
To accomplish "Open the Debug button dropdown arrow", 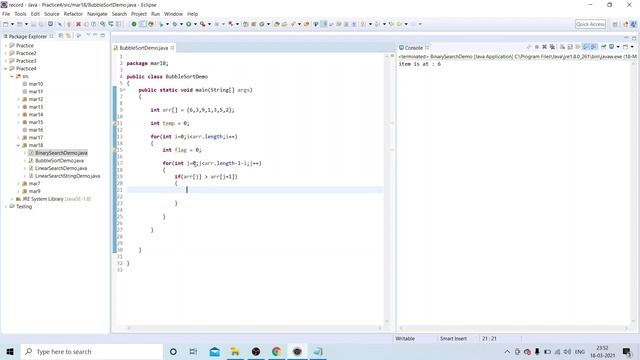I will [x=181, y=24].
